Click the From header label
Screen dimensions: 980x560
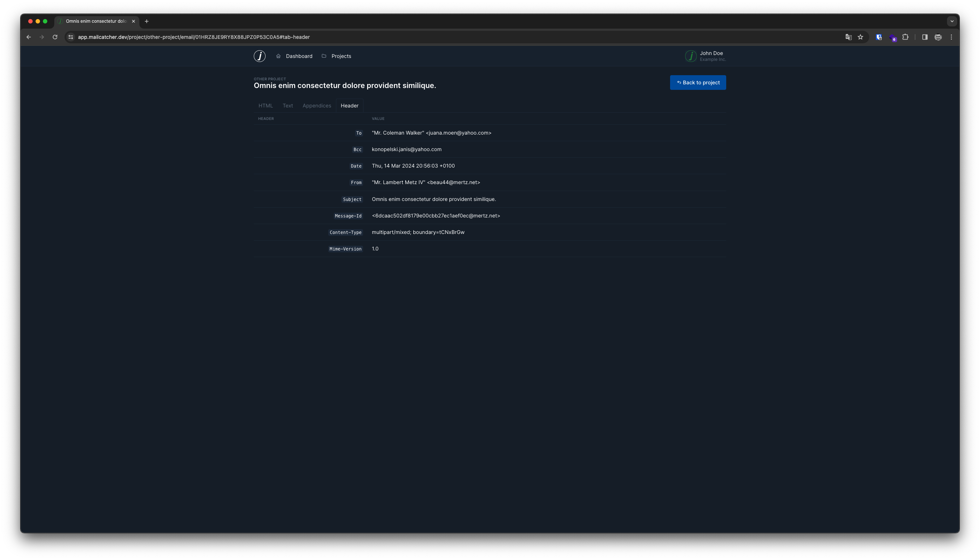click(x=356, y=183)
